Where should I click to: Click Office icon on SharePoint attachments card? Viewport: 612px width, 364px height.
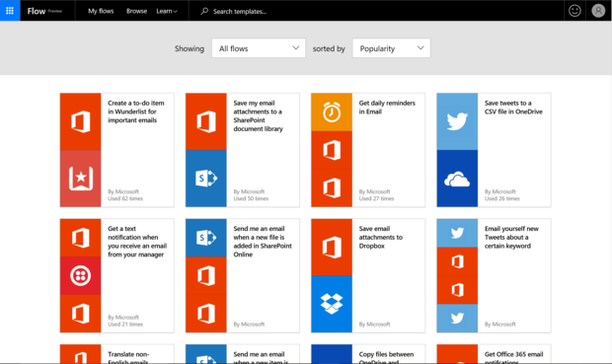(x=206, y=121)
